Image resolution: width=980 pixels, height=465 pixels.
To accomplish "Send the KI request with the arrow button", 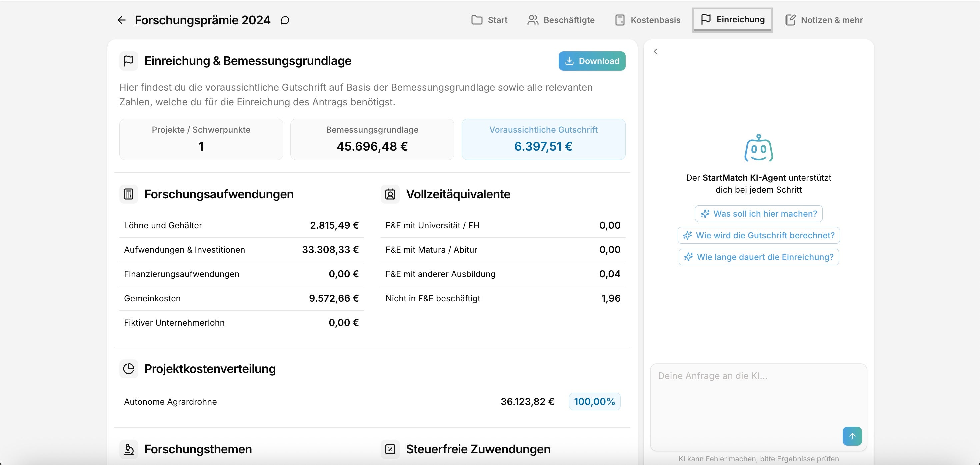I will (852, 436).
